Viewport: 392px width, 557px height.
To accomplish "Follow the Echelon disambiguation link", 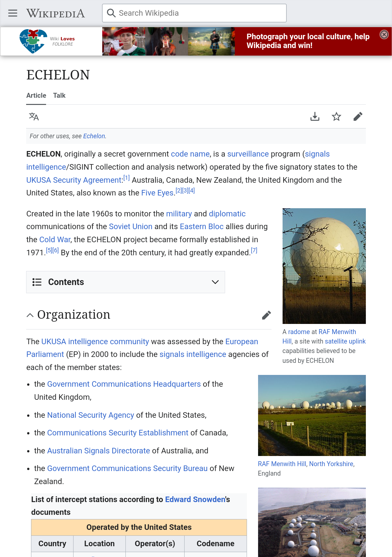I will click(x=94, y=136).
